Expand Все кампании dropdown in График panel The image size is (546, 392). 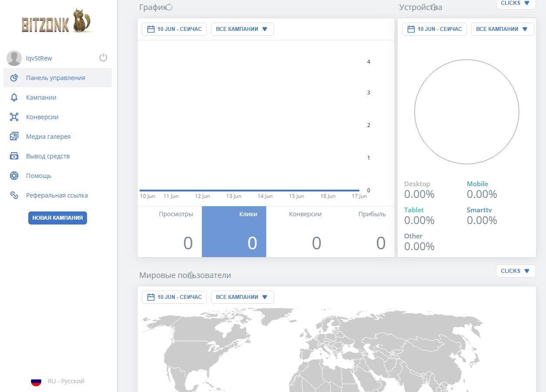242,29
